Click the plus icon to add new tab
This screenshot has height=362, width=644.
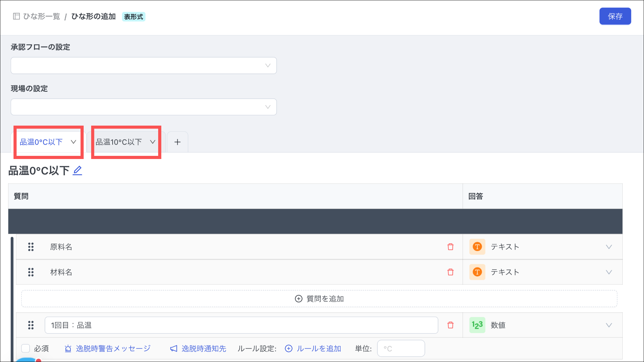[x=177, y=142]
